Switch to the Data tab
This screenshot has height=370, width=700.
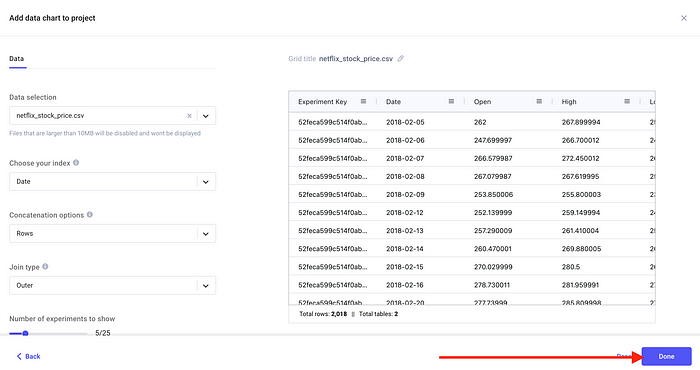click(x=17, y=58)
